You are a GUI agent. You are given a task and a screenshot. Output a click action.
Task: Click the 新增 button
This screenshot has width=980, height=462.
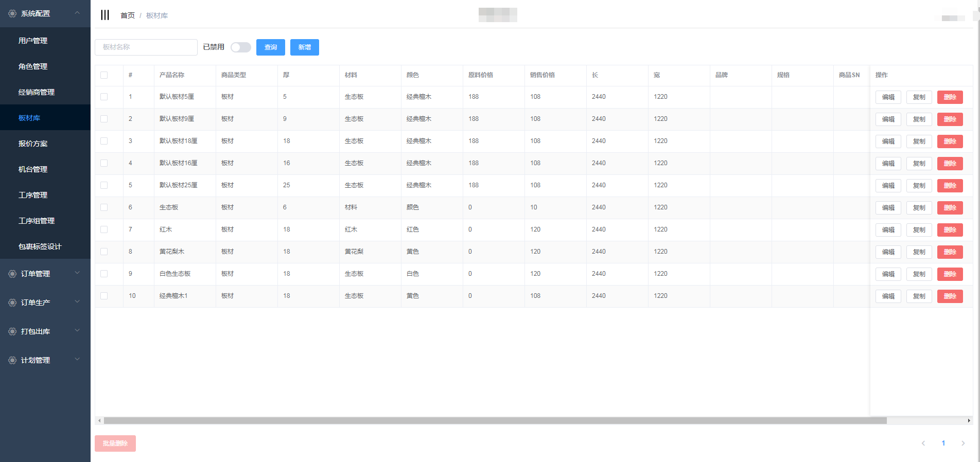point(304,47)
